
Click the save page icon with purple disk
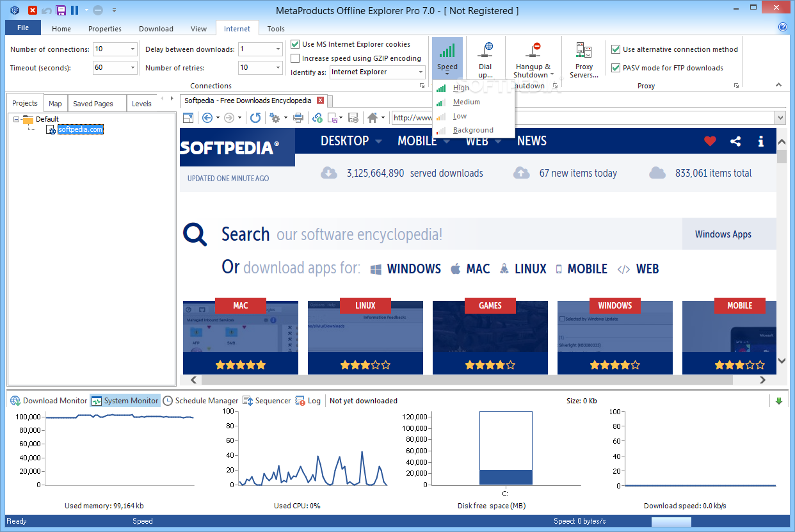(x=333, y=118)
